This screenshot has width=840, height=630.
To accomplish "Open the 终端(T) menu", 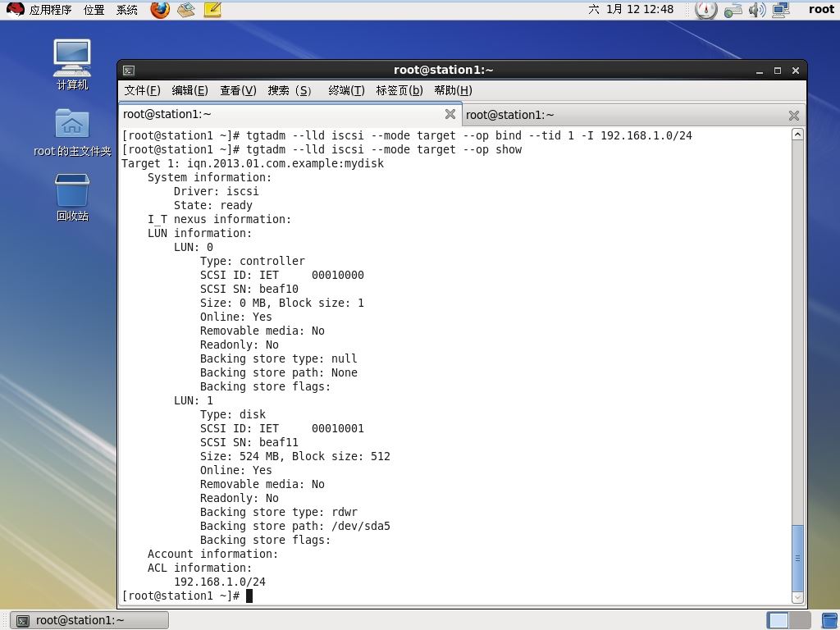I will tap(346, 90).
